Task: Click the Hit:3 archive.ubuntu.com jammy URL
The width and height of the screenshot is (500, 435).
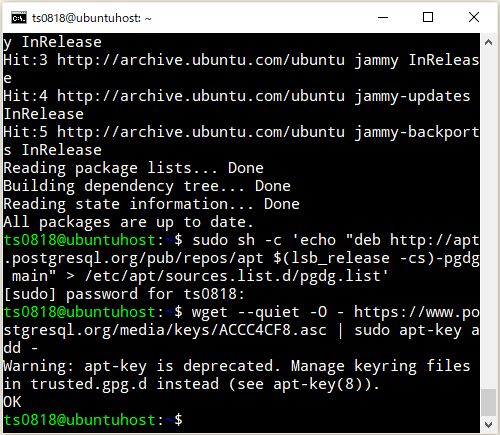Action: click(x=201, y=60)
